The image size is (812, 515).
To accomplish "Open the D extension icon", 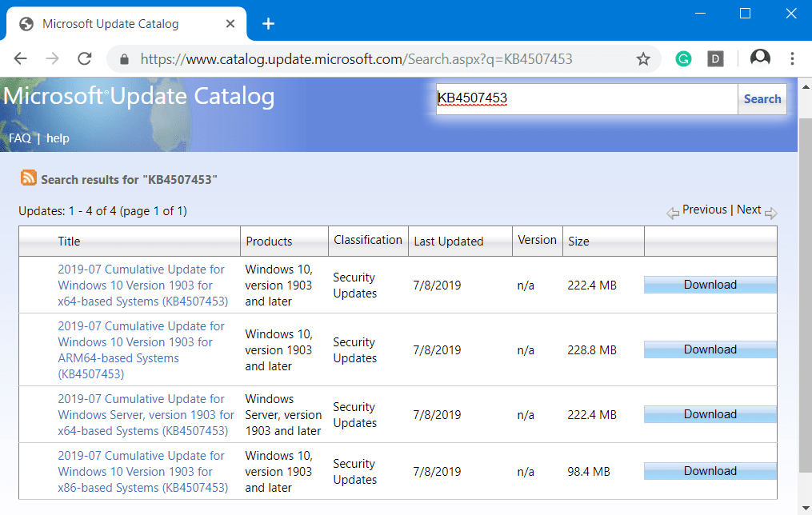I will coord(715,59).
